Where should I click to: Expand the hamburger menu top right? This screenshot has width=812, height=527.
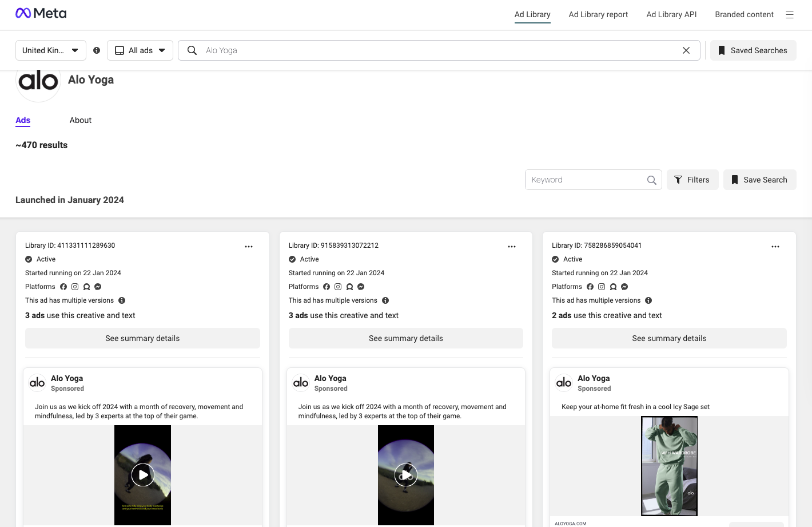pos(790,15)
